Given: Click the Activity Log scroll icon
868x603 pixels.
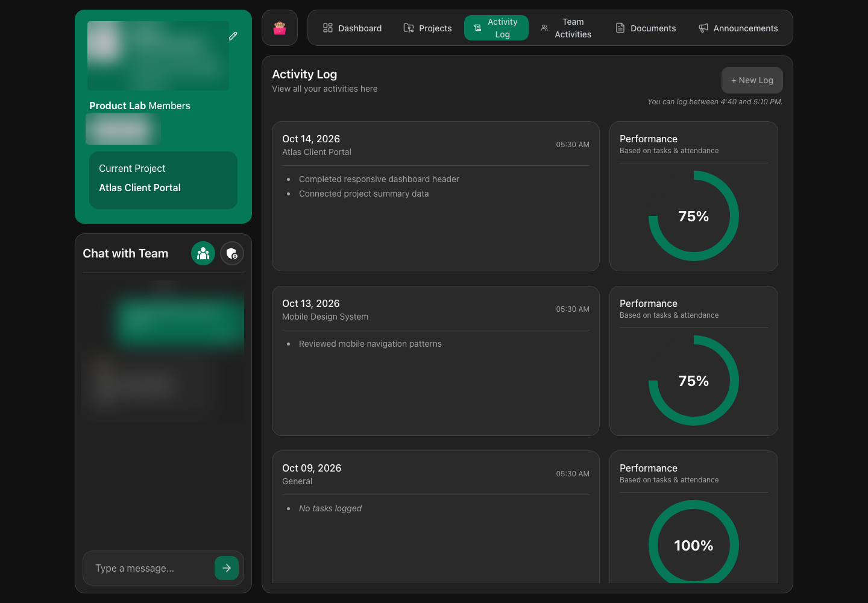Looking at the screenshot, I should point(477,28).
